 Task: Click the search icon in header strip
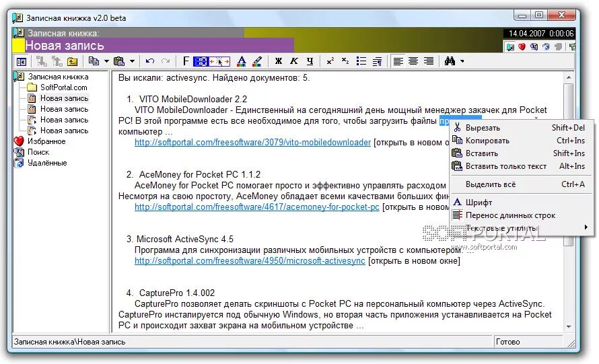(x=534, y=47)
